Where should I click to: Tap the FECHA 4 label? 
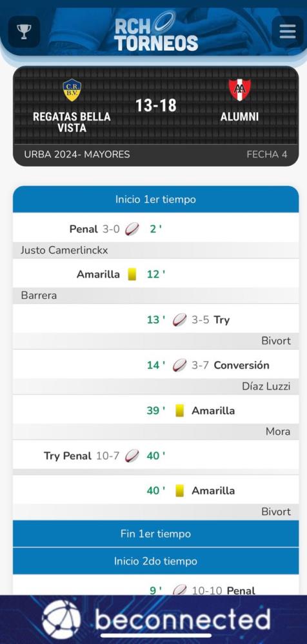coord(266,155)
